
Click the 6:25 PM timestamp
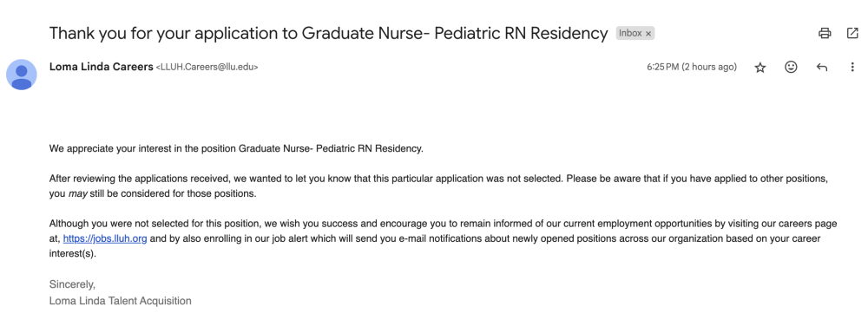[x=692, y=67]
